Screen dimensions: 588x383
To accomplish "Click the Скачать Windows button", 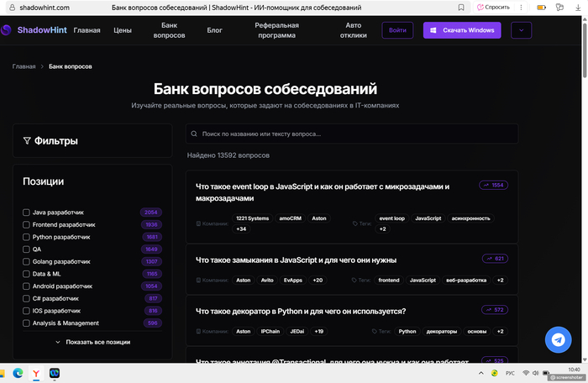I will coord(462,30).
